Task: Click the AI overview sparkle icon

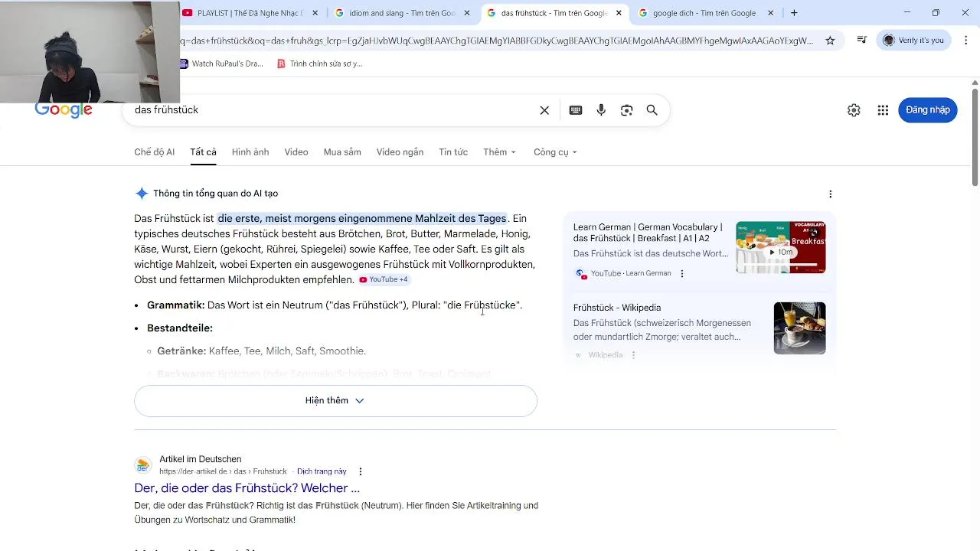Action: coord(142,194)
